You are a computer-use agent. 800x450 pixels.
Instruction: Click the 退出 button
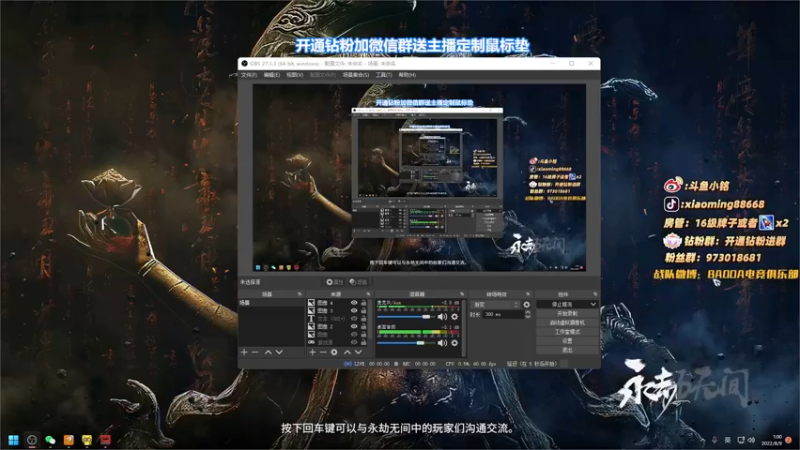(x=567, y=350)
